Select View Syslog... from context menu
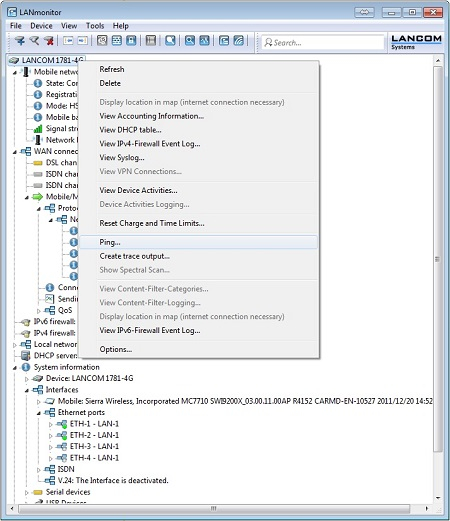Viewport: 450px width, 521px height. tap(199, 158)
